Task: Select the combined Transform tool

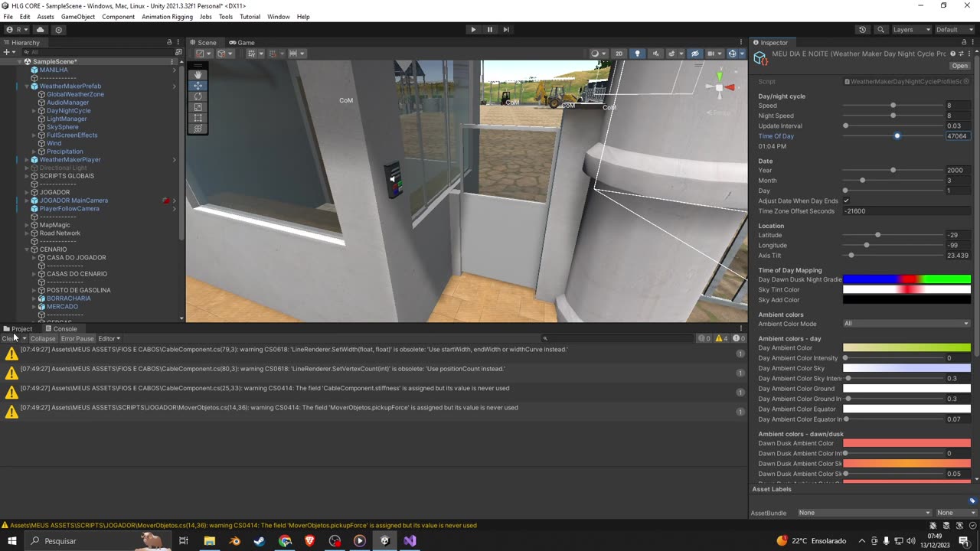Action: pyautogui.click(x=198, y=129)
